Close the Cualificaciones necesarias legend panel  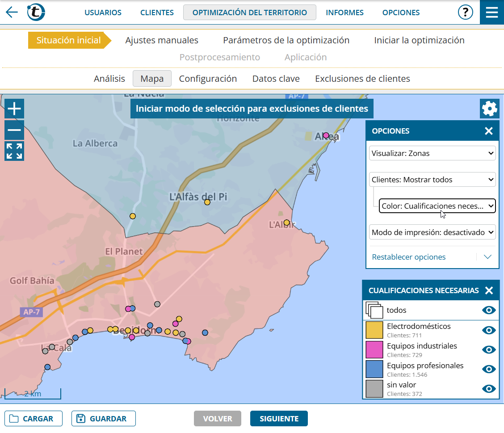point(489,290)
